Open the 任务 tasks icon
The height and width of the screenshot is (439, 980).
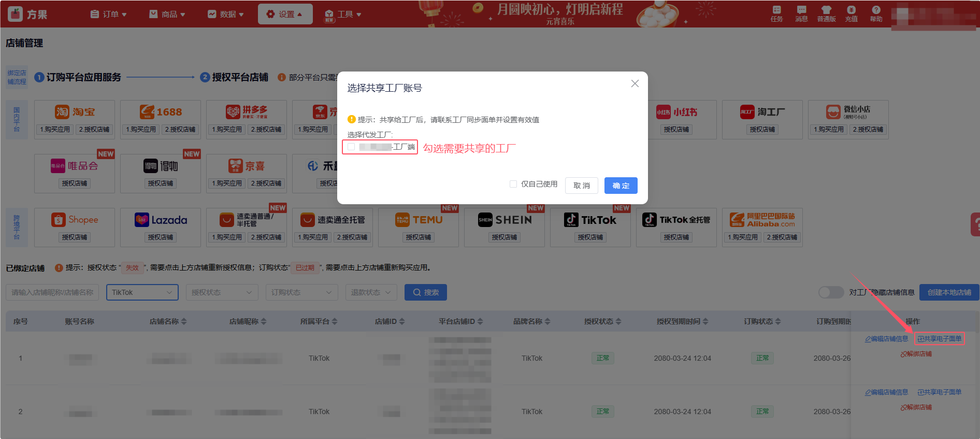point(776,14)
